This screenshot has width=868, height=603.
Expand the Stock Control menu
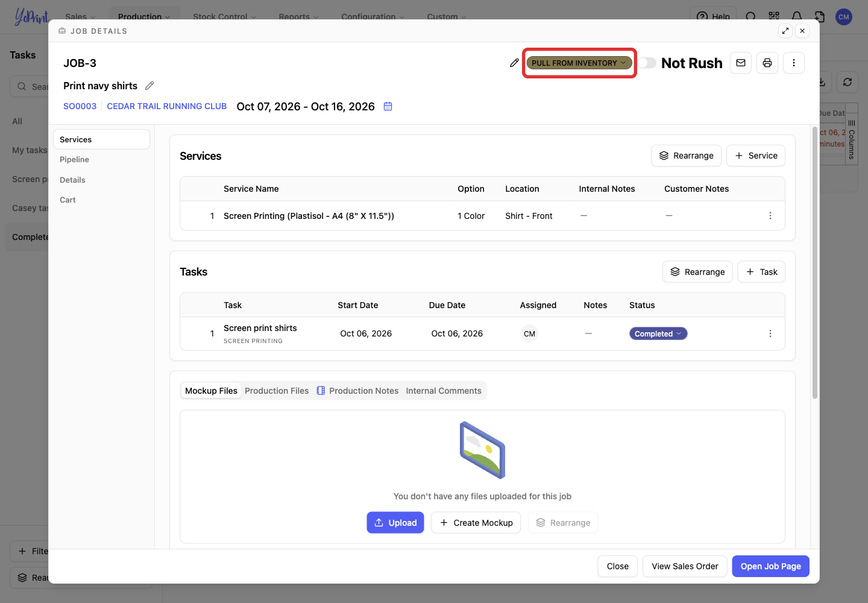click(x=224, y=17)
